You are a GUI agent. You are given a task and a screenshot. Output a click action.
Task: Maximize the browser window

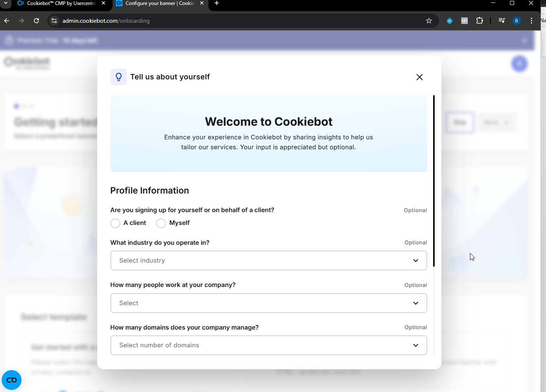[x=512, y=3]
